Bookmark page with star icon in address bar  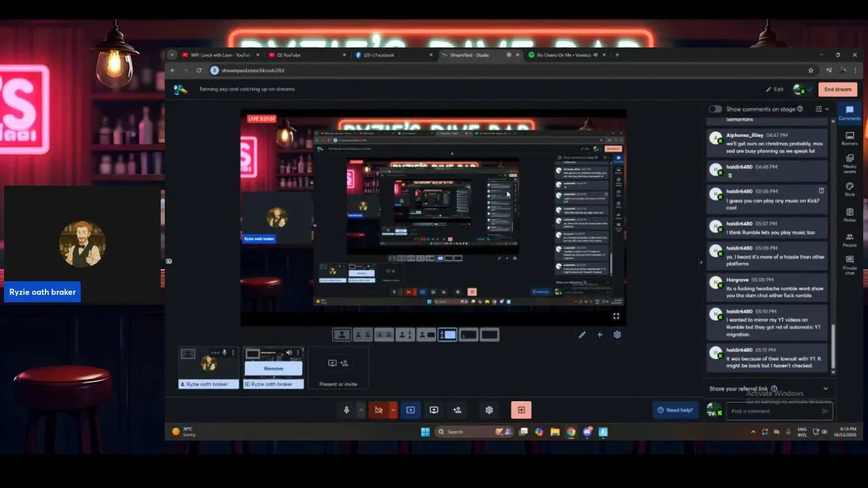tap(810, 70)
